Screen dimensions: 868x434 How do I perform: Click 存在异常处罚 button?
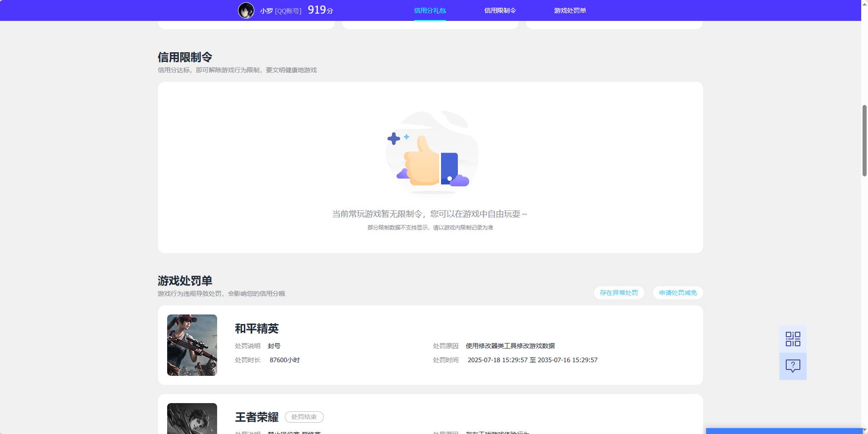click(619, 293)
